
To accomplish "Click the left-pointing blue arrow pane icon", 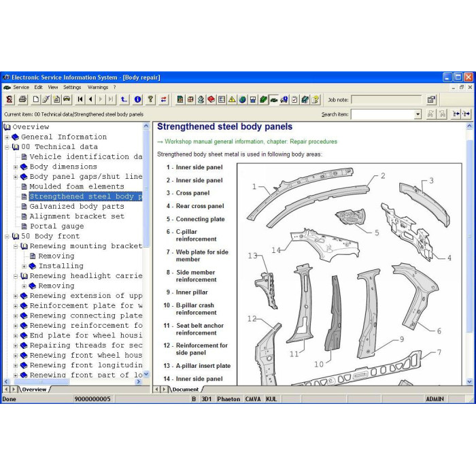I will (x=456, y=114).
